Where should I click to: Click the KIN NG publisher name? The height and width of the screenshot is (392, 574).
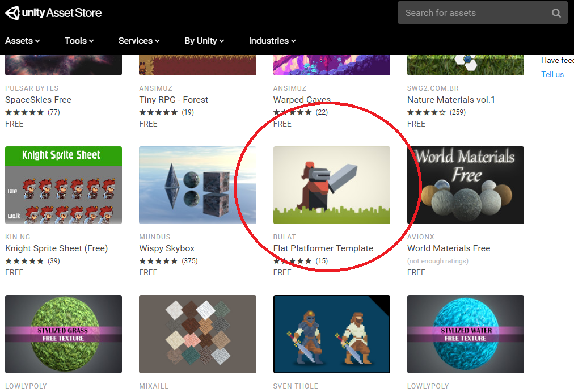pyautogui.click(x=18, y=237)
